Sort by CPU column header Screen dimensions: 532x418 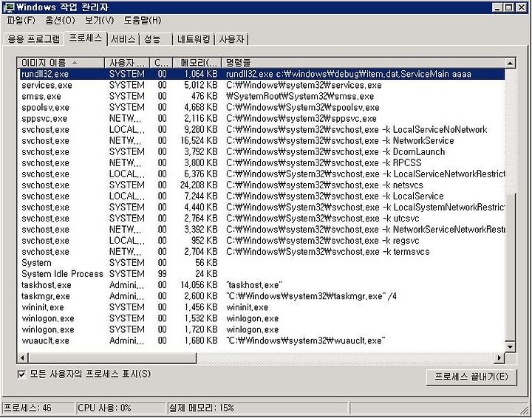point(161,63)
